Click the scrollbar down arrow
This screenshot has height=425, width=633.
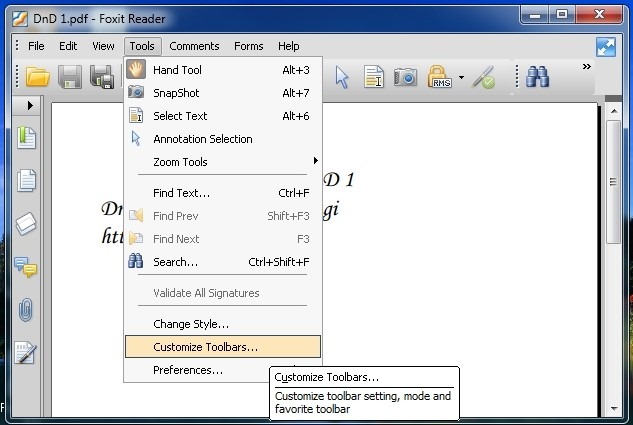point(614,408)
